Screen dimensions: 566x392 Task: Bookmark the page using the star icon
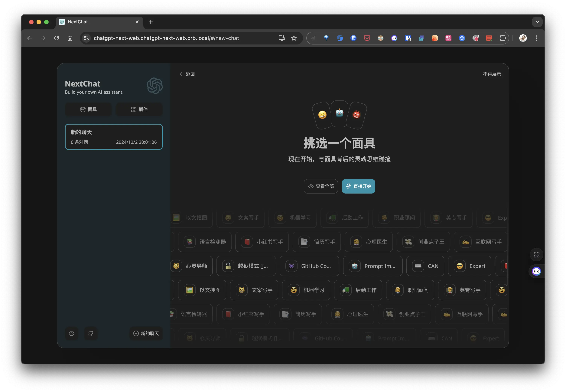pyautogui.click(x=294, y=38)
